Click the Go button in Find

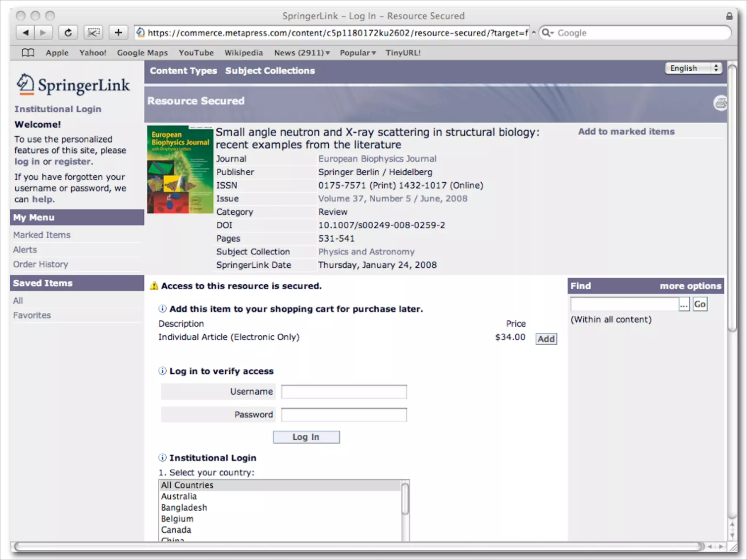700,304
